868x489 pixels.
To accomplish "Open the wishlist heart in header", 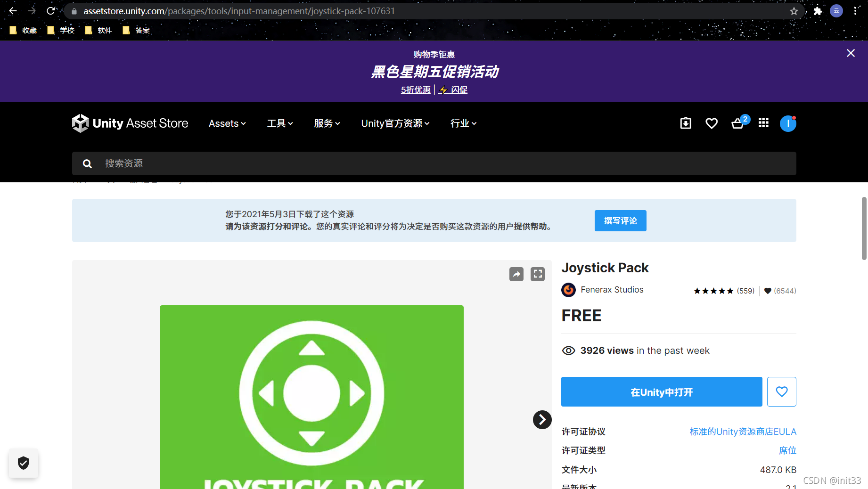I will 712,123.
